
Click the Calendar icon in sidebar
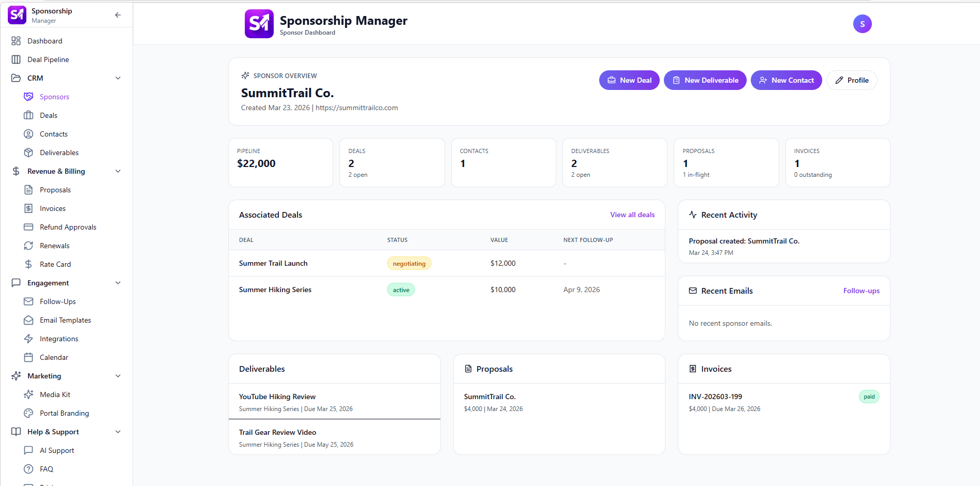[28, 357]
